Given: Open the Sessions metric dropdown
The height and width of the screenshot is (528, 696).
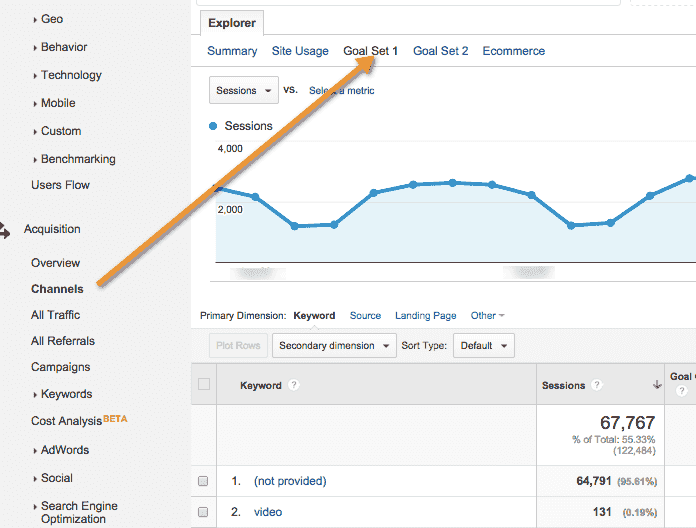Looking at the screenshot, I should click(x=244, y=90).
